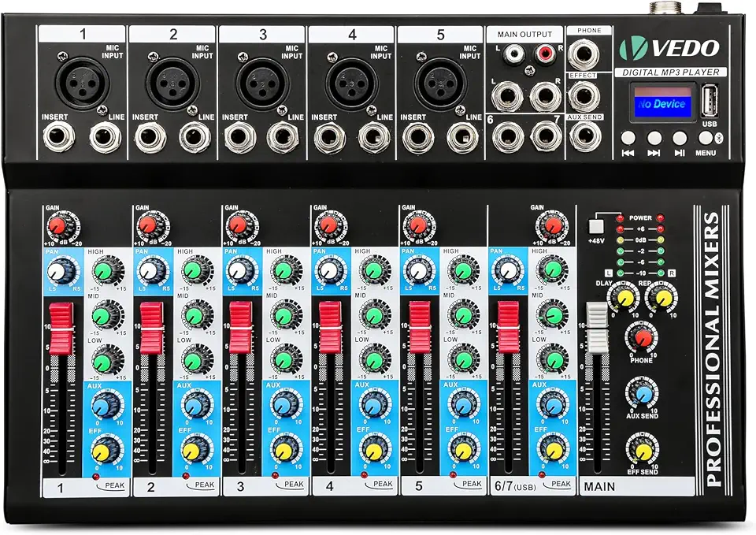Click channel 3 white PAN knob
Viewport: 756px width, 535px height.
238,272
